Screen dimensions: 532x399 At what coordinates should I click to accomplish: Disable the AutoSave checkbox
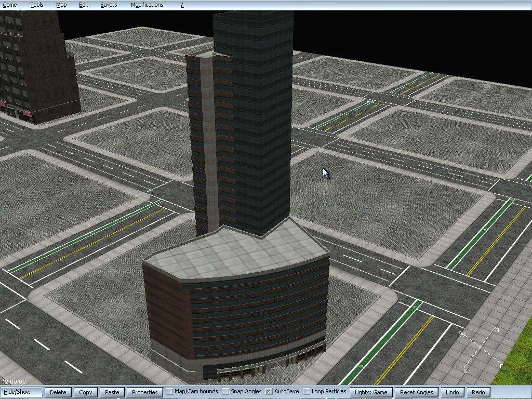pyautogui.click(x=269, y=391)
